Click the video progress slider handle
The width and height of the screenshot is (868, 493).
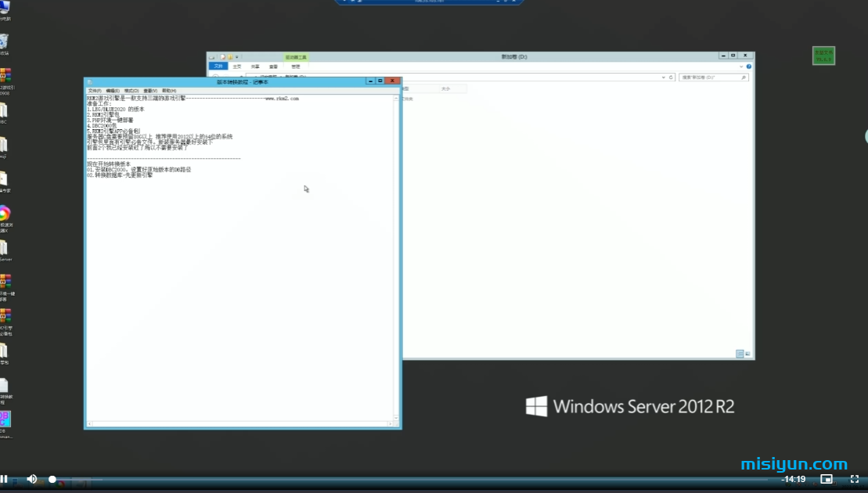pyautogui.click(x=52, y=479)
